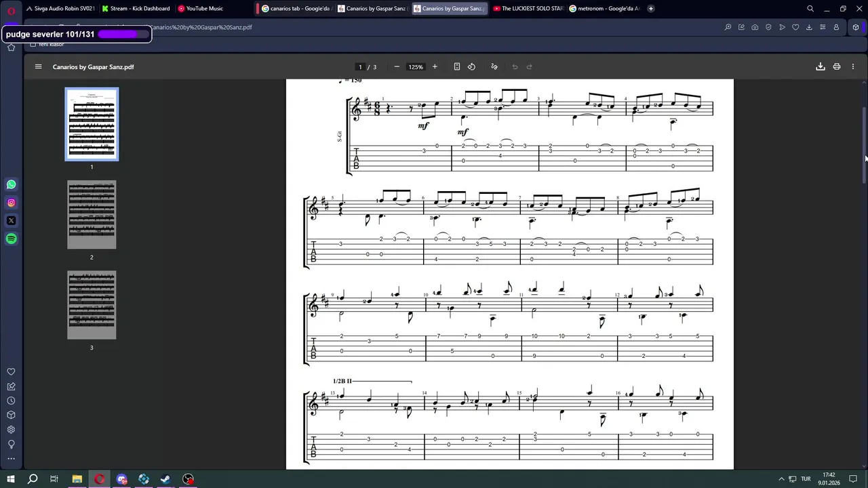
Task: Add page to bookmarks heart in address bar
Action: click(795, 27)
